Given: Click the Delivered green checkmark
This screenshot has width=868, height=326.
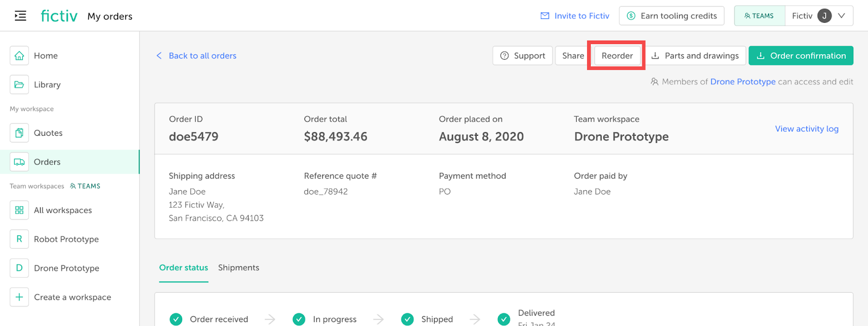Looking at the screenshot, I should pos(504,319).
